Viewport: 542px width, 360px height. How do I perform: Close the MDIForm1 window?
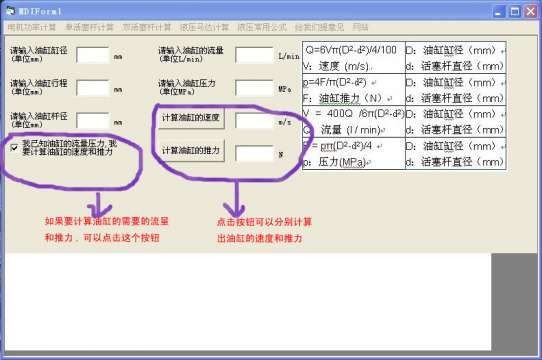coord(531,12)
